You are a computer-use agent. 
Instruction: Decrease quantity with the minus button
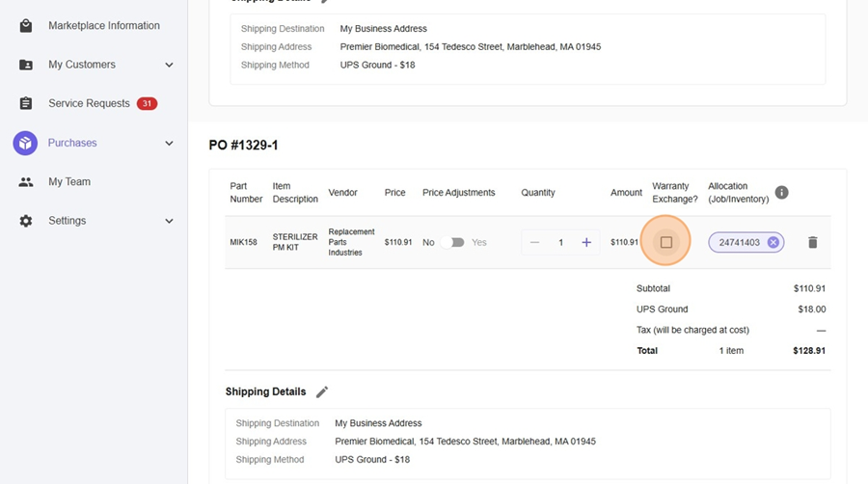[535, 243]
